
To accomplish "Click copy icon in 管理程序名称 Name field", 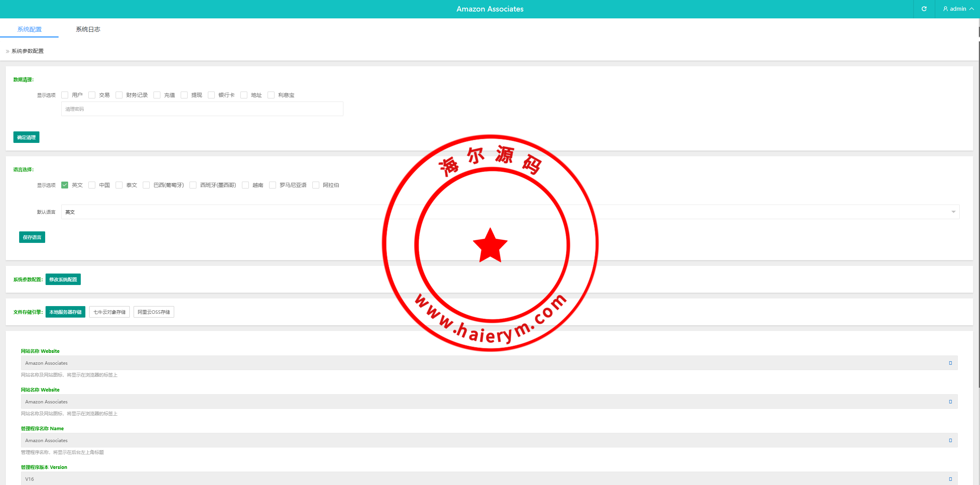I will [951, 440].
